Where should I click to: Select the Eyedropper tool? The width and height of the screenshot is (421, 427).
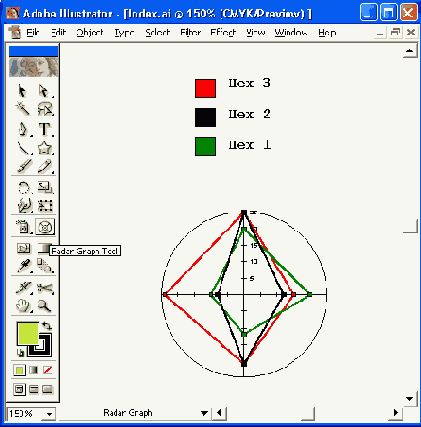24,266
